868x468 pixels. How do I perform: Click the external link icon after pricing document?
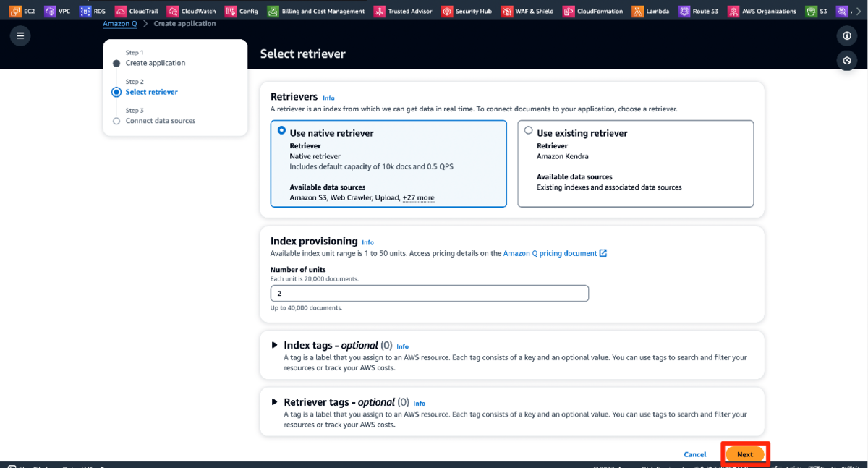[x=603, y=253]
